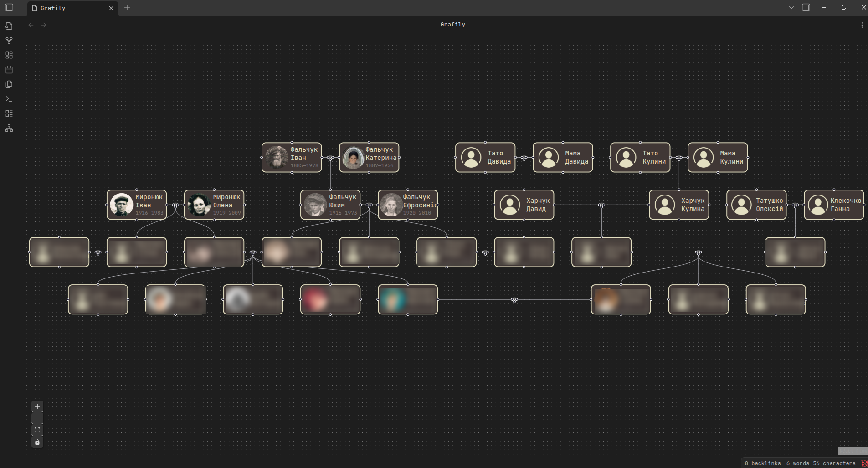
Task: Toggle canvas interactivity lock
Action: point(37,442)
